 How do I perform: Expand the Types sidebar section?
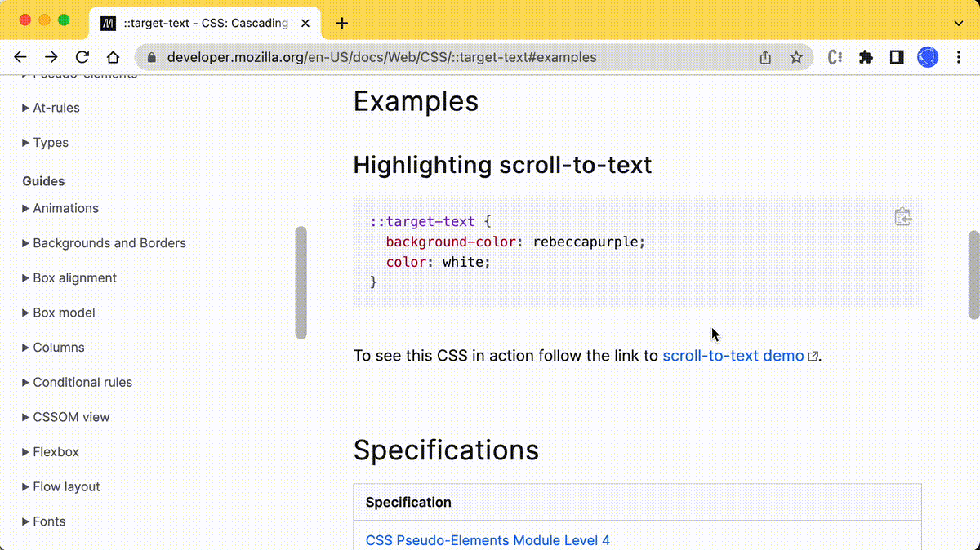(x=50, y=143)
